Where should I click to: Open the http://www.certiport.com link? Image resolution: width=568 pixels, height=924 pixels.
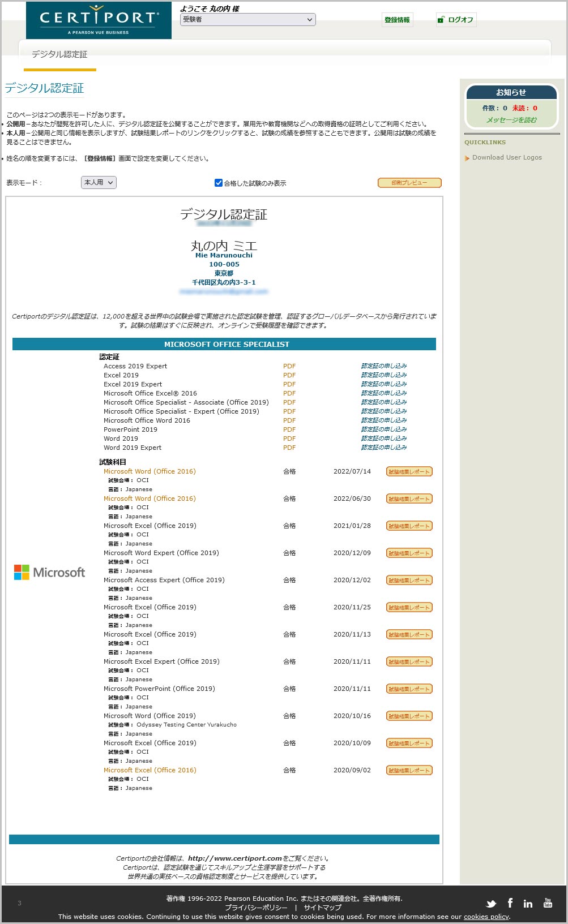(235, 858)
